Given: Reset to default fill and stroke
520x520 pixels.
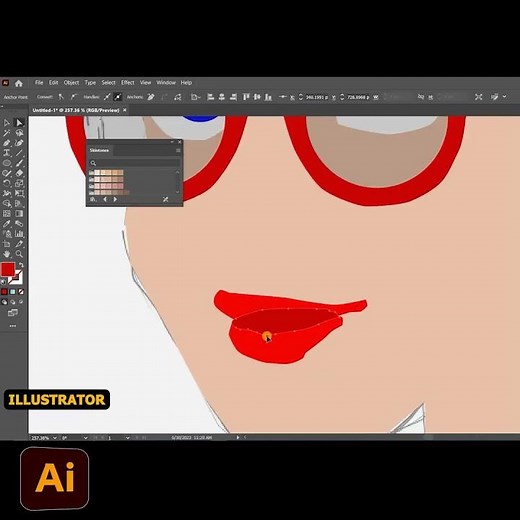Looking at the screenshot, I should coord(3,282).
